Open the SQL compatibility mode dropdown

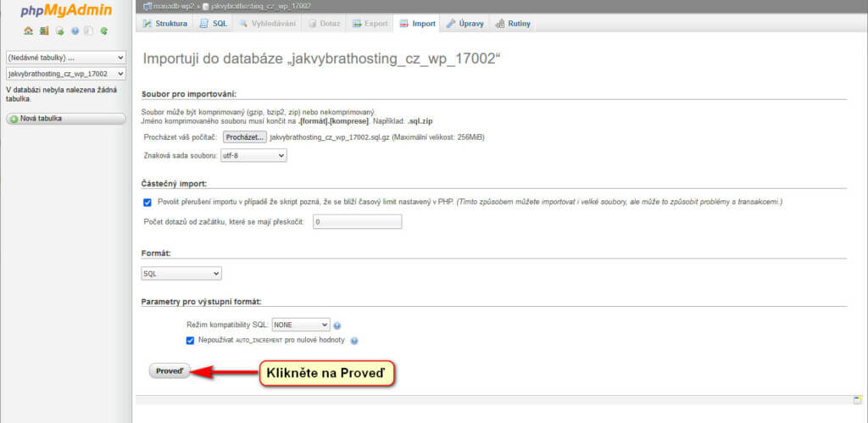(x=300, y=325)
